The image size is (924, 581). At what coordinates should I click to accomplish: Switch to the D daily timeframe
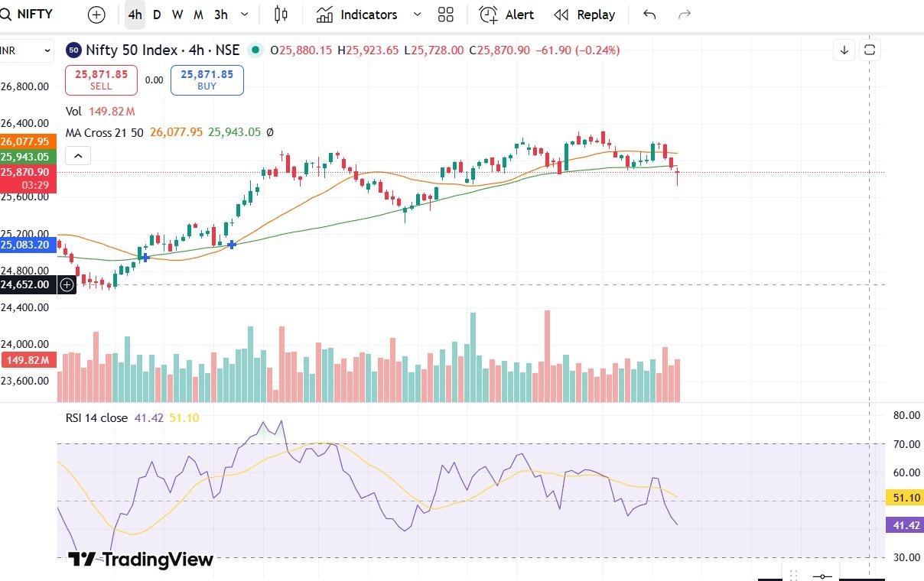point(157,15)
